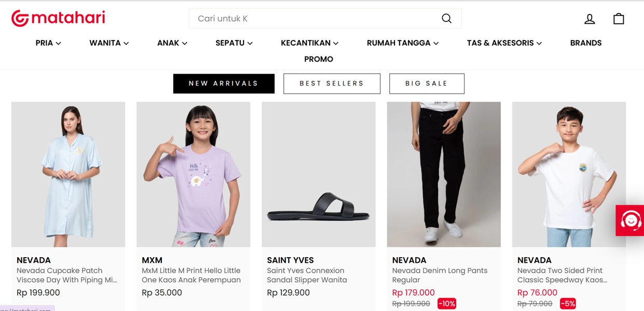Open the shopping bag cart

619,19
